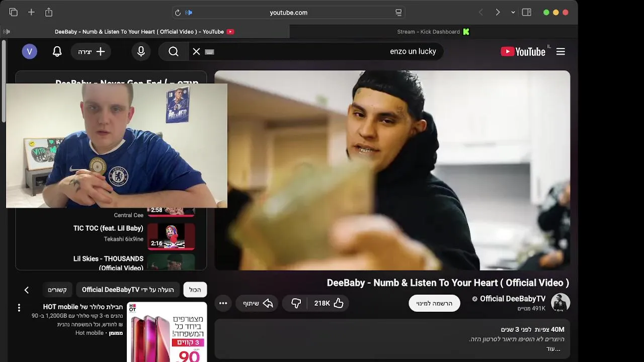Select the הועלה על ידי Official DeeBabyTV chip
644x362 pixels.
[x=128, y=290]
